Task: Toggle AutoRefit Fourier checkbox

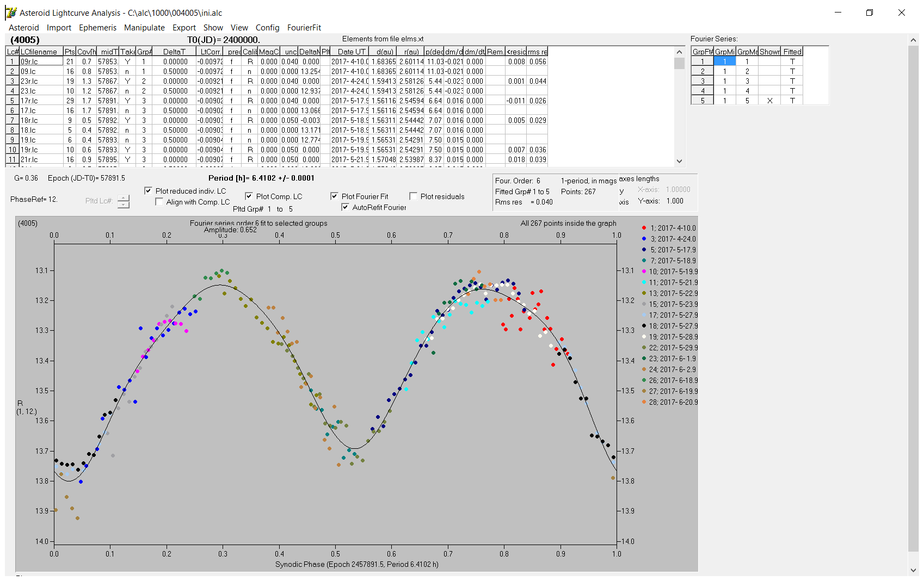Action: [345, 207]
